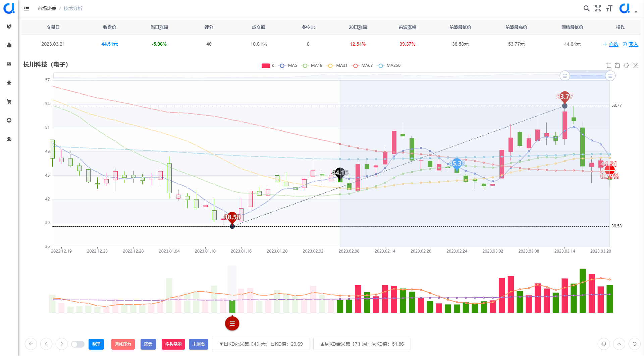This screenshot has width=644, height=356.
Task: Click the 周KD金叉 indicator box
Action: coord(362,344)
